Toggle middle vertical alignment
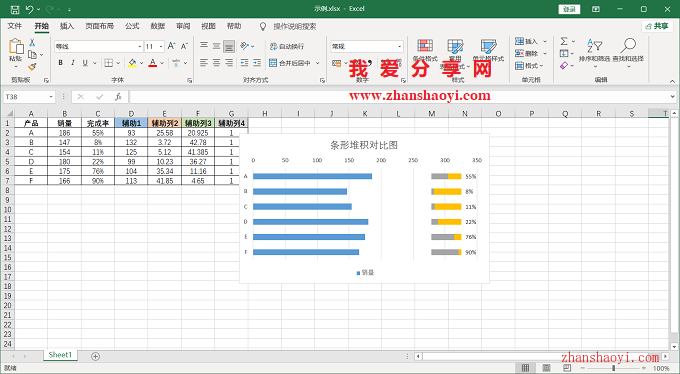 coord(216,45)
